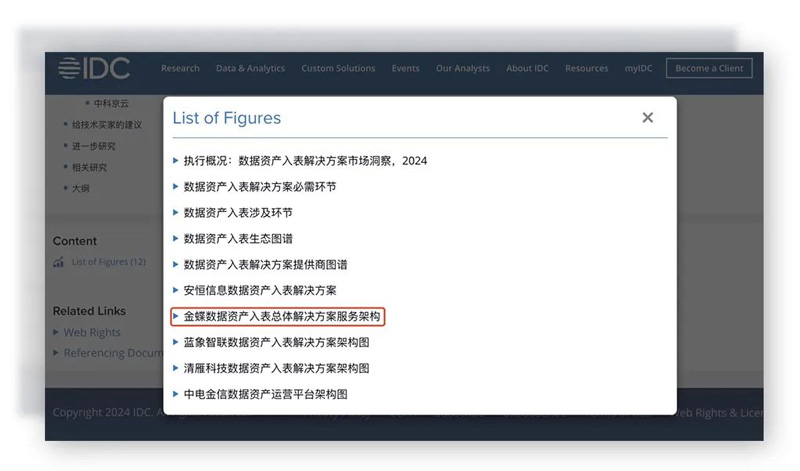This screenshot has width=800, height=471.
Task: Expand the arrow beside 中电金信数据资产运营平台架构图
Action: pyautogui.click(x=177, y=394)
